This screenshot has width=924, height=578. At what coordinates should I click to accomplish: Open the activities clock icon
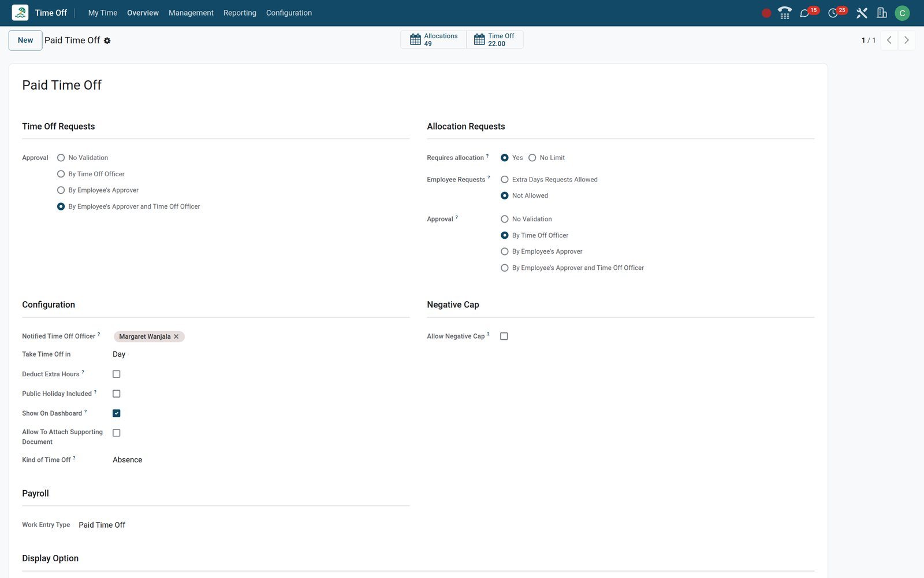833,13
